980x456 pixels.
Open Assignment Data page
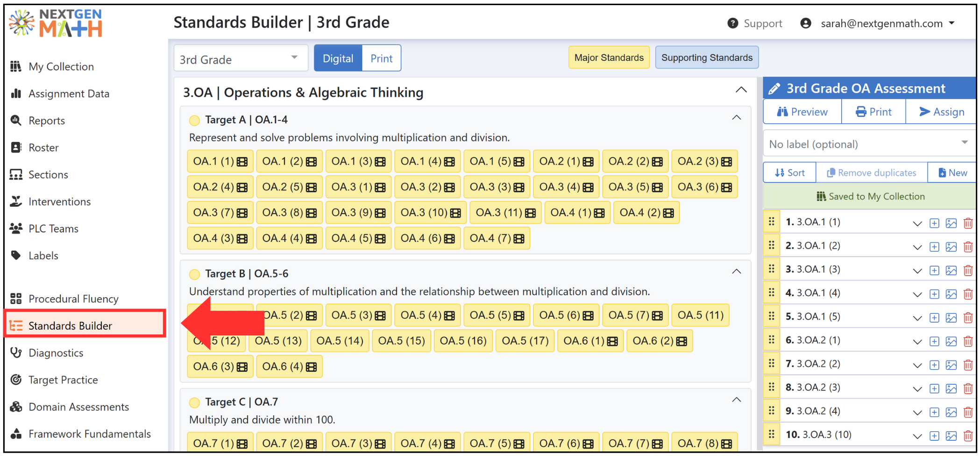pos(69,94)
